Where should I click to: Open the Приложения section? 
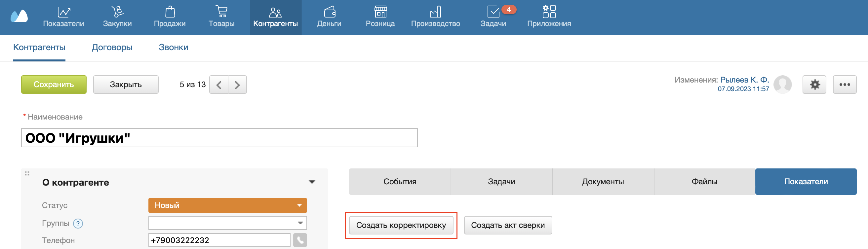click(549, 17)
